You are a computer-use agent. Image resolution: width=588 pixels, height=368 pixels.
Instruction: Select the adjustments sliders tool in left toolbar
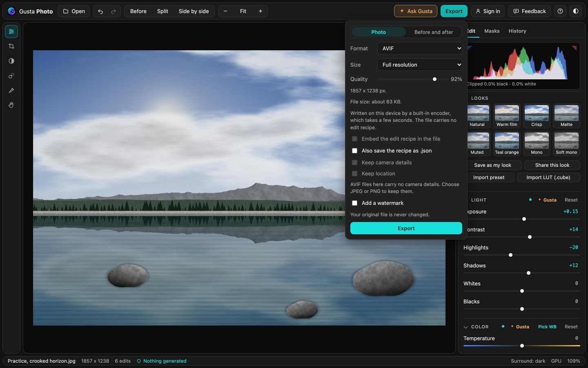tap(11, 31)
